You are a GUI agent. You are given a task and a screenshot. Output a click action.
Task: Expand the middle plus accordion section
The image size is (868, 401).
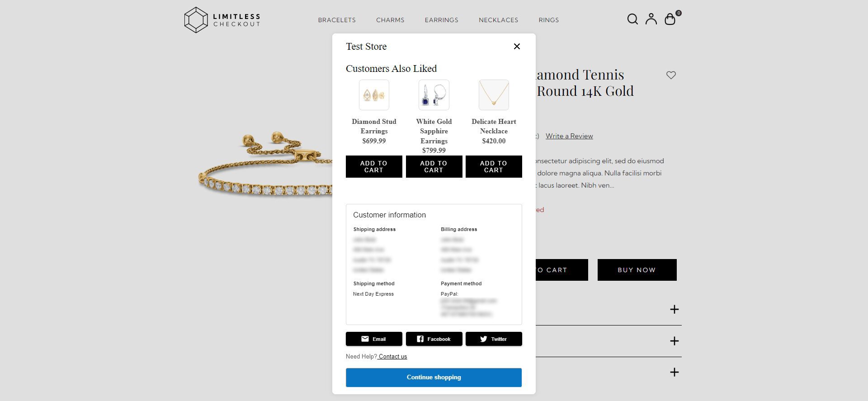coord(674,341)
